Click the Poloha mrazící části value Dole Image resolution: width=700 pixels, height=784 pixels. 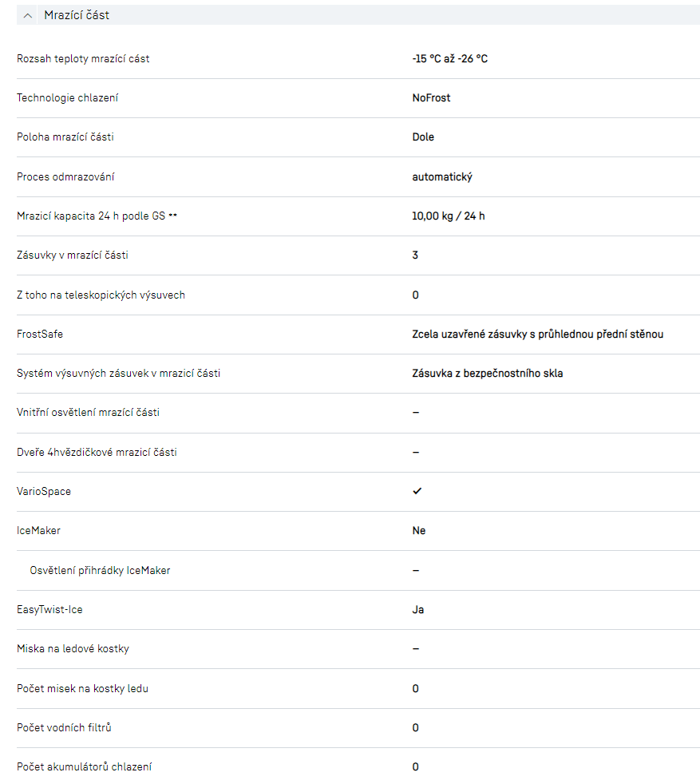pyautogui.click(x=423, y=137)
